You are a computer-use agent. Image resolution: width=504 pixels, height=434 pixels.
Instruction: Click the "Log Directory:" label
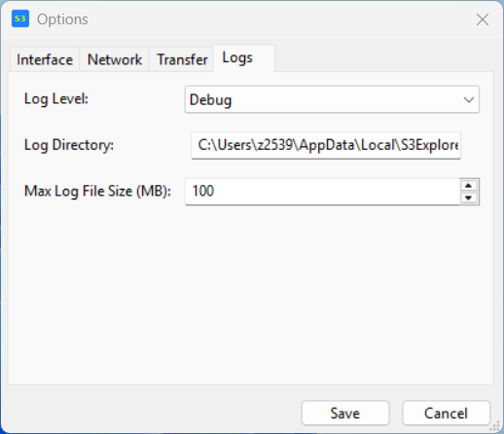pyautogui.click(x=69, y=145)
